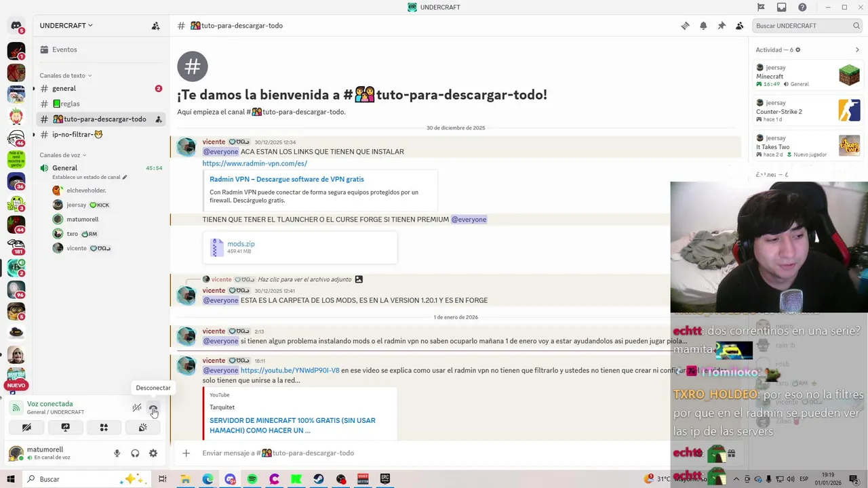
Task: Click reply attachment icon on vicente reply
Action: (x=359, y=279)
